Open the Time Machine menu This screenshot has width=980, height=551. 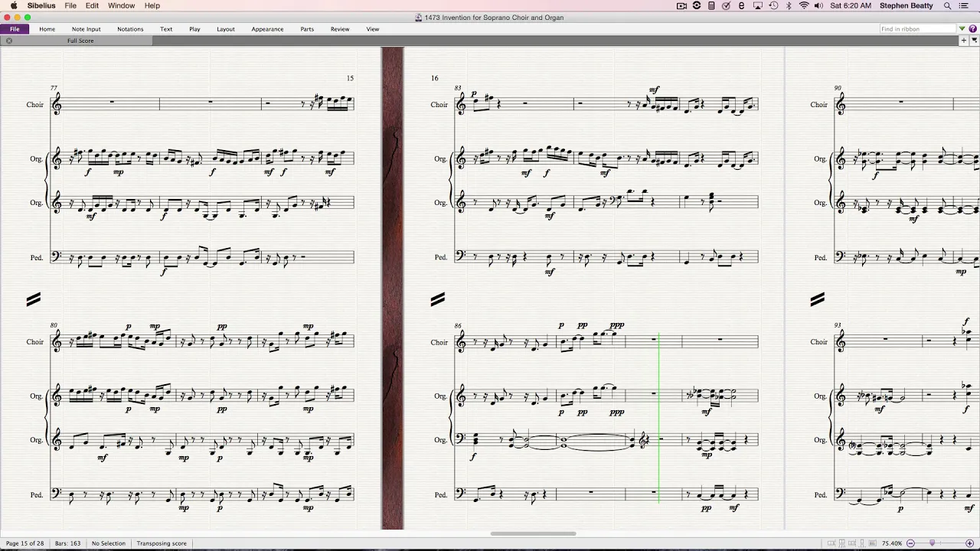pyautogui.click(x=773, y=5)
